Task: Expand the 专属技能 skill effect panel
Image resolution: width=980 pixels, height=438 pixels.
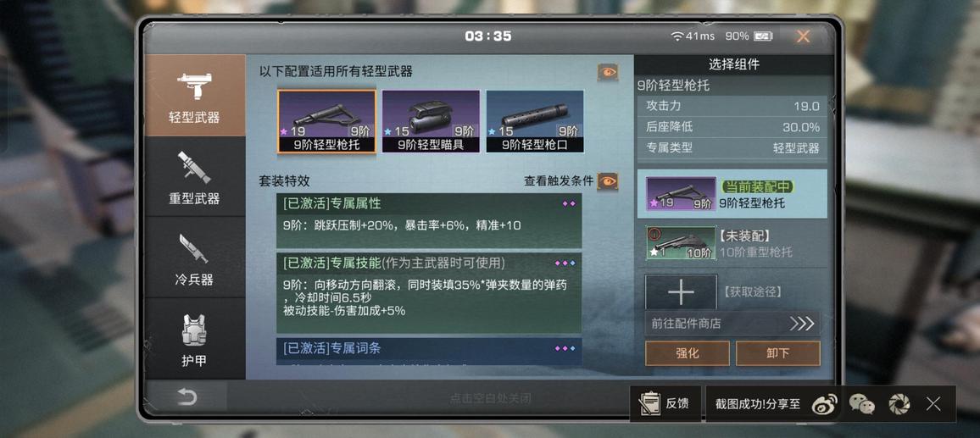Action: (429, 293)
